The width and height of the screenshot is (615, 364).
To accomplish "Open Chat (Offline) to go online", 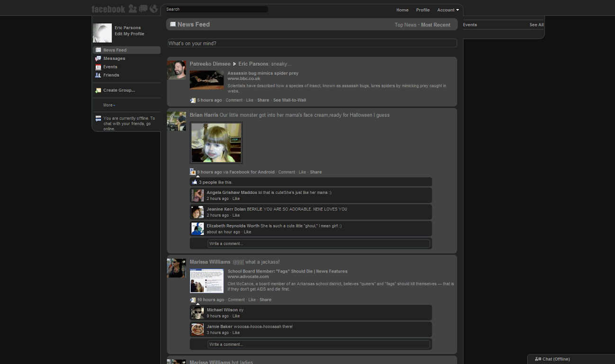I will tap(553, 359).
